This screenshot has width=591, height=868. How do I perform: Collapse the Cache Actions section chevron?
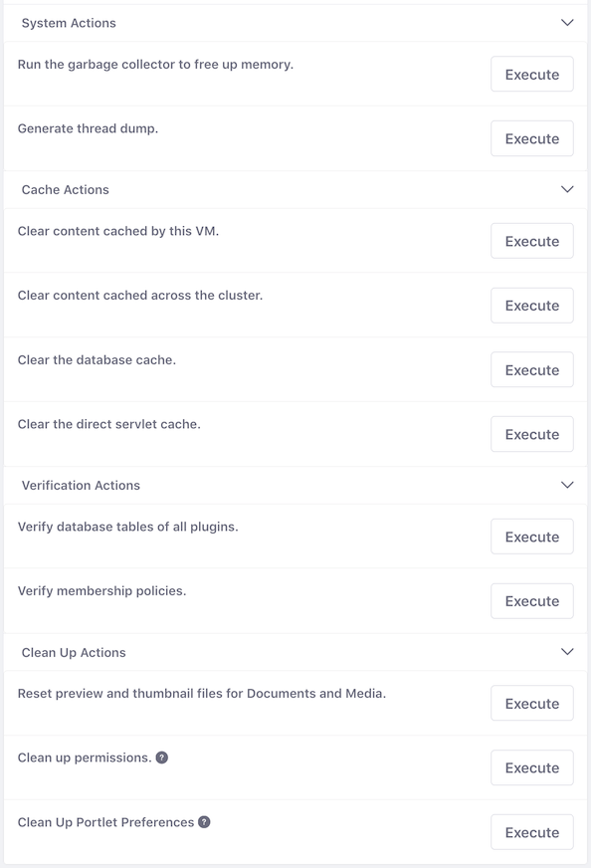(567, 189)
